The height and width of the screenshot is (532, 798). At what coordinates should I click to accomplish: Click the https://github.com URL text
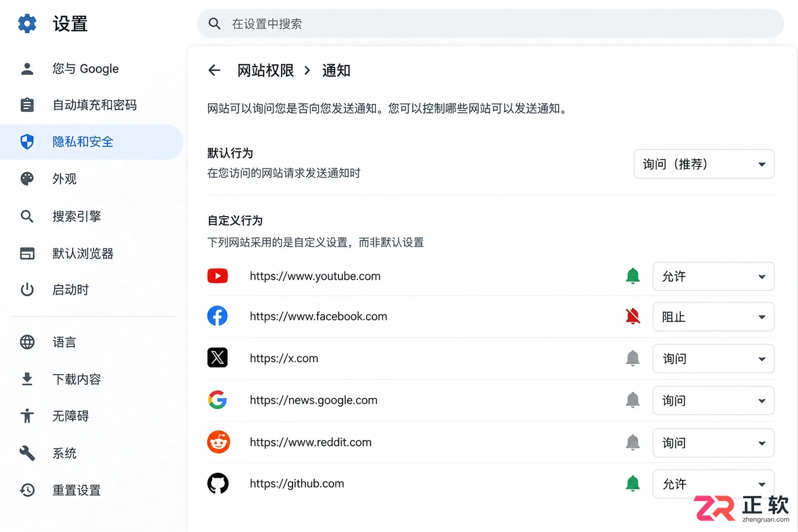(x=297, y=483)
